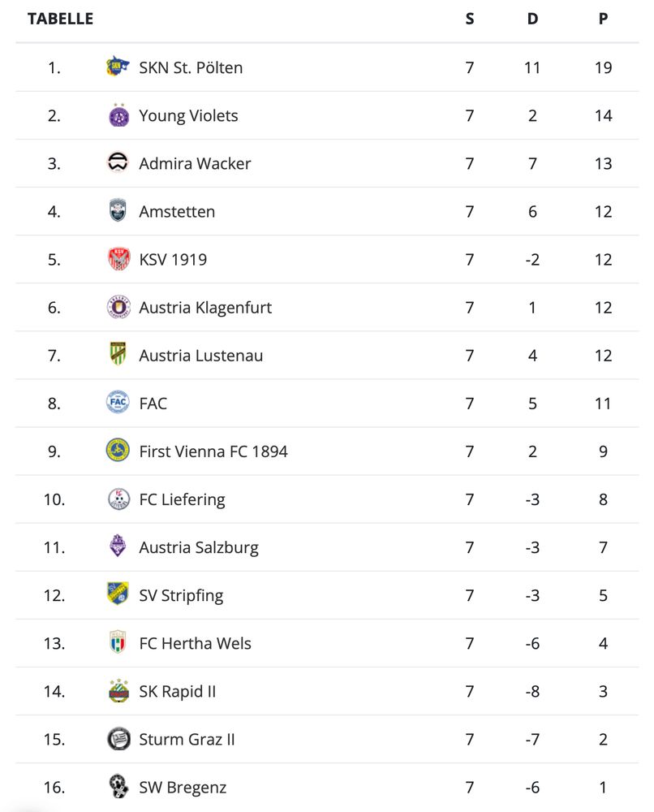Click the TABELLE heading

coord(61,19)
